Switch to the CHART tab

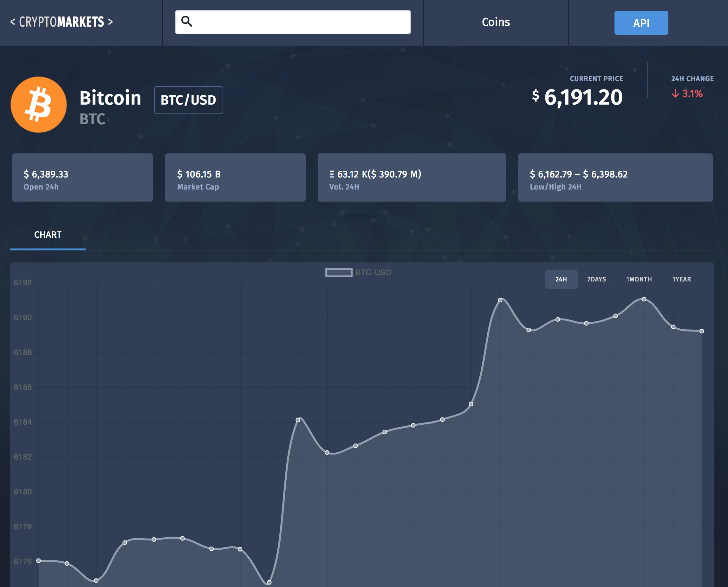48,235
